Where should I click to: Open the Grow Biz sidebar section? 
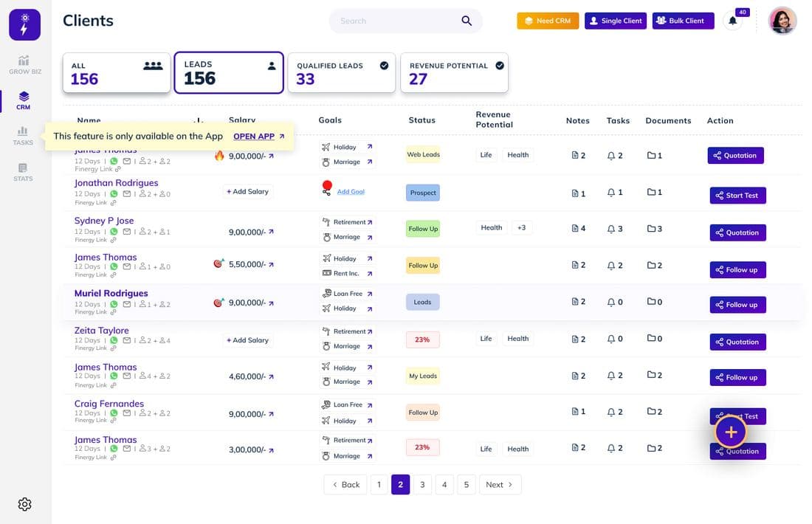pyautogui.click(x=24, y=65)
